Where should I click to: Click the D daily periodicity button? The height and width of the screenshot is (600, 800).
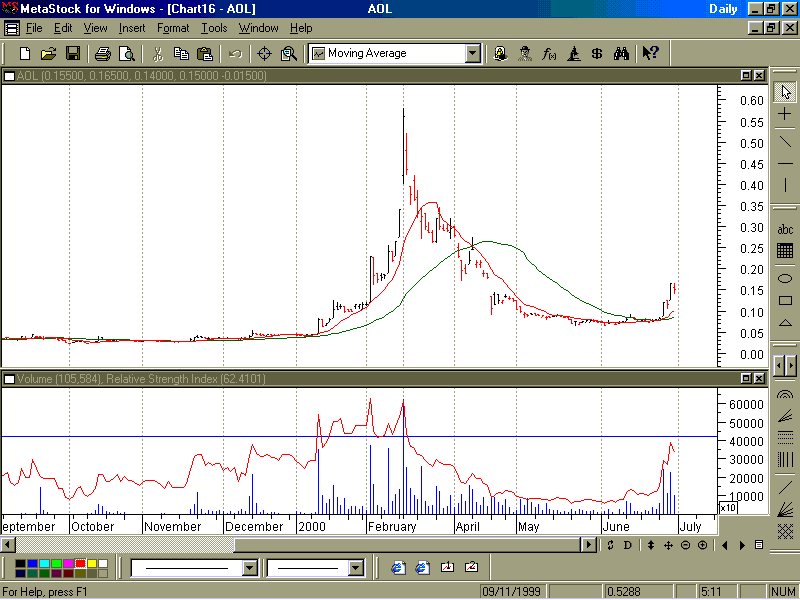628,545
